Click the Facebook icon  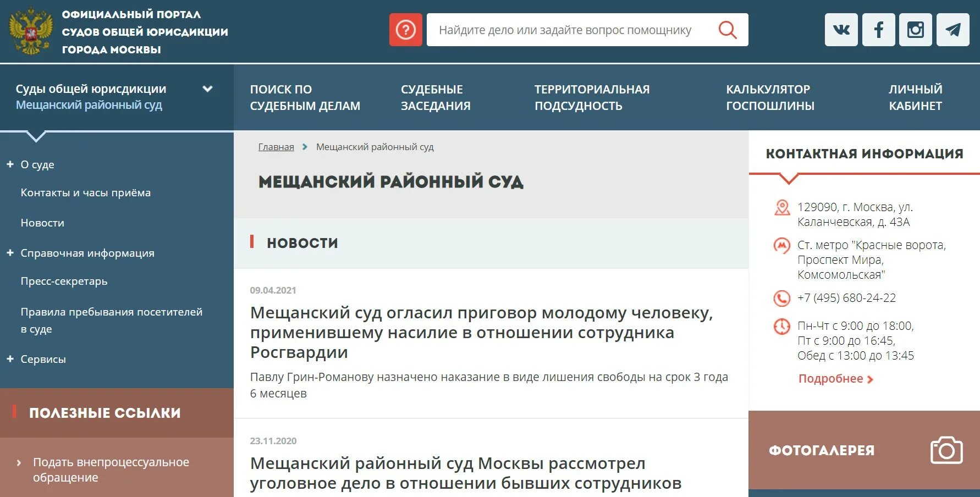tap(878, 30)
